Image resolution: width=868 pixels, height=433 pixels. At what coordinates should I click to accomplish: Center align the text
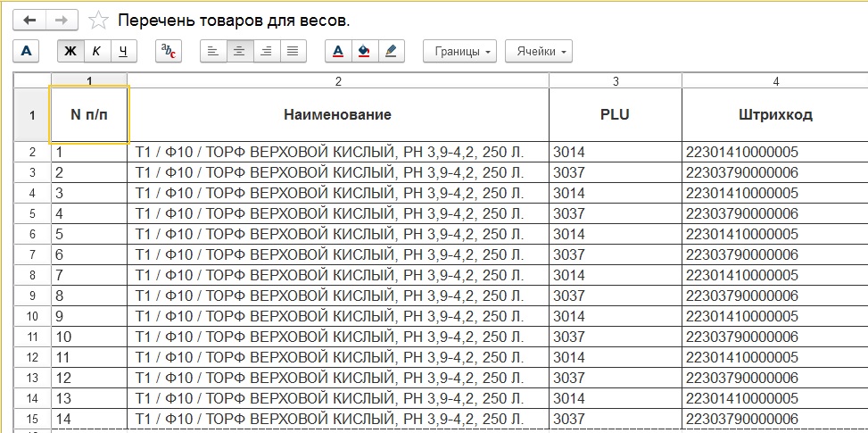(239, 52)
